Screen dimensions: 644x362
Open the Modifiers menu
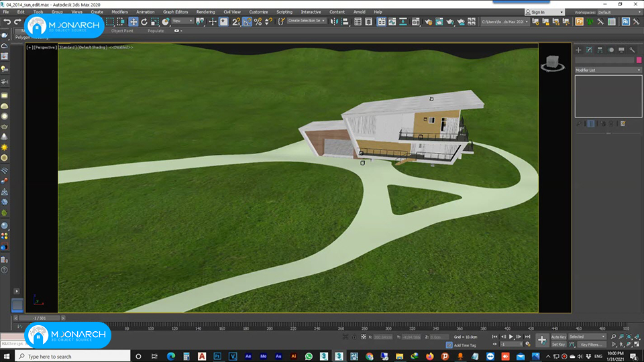click(x=119, y=12)
